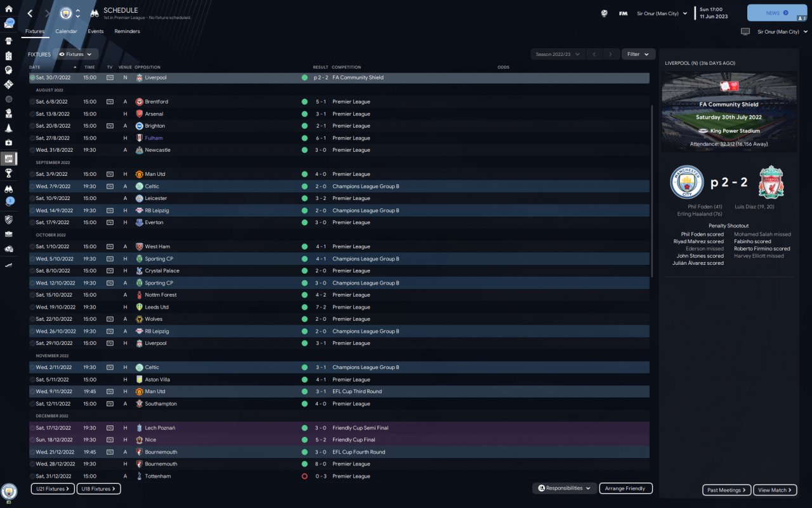Toggle the check circle on Brentford fixture row

32,102
